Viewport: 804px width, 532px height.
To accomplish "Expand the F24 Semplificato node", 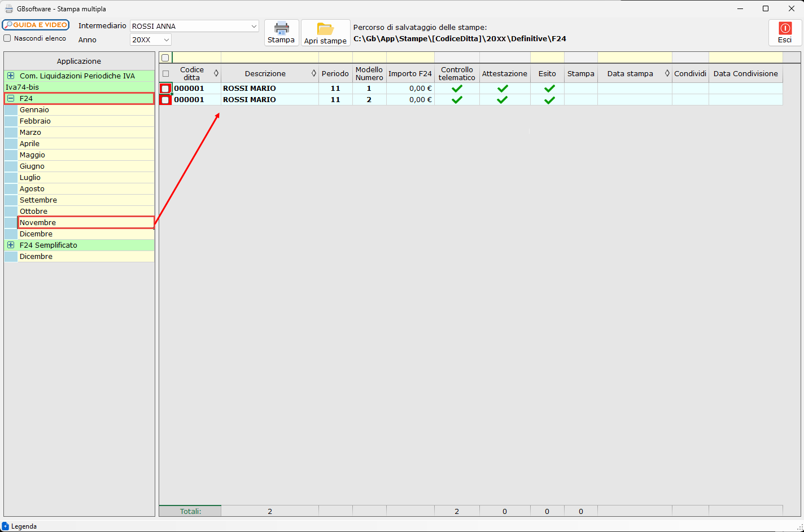I will [x=11, y=245].
